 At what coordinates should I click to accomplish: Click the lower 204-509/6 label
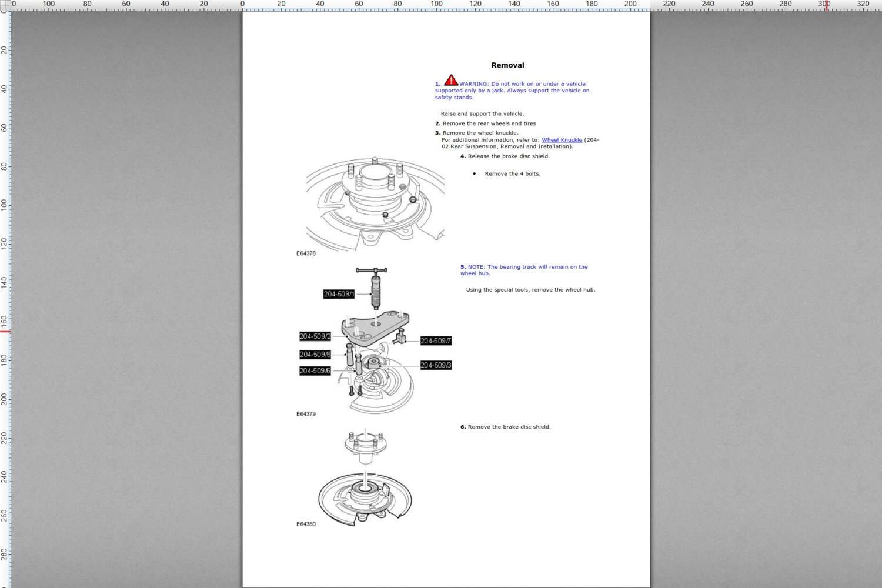(x=315, y=371)
